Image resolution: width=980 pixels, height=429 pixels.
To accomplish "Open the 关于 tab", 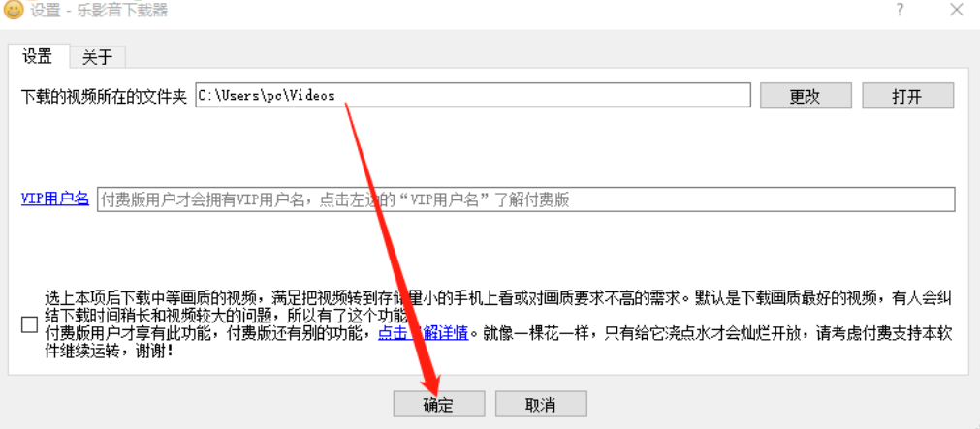I will pos(98,57).
